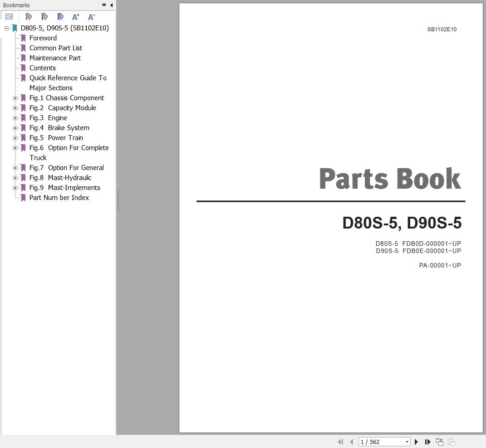Expand the Fig.9 Mast-Implements bookmark

15,188
